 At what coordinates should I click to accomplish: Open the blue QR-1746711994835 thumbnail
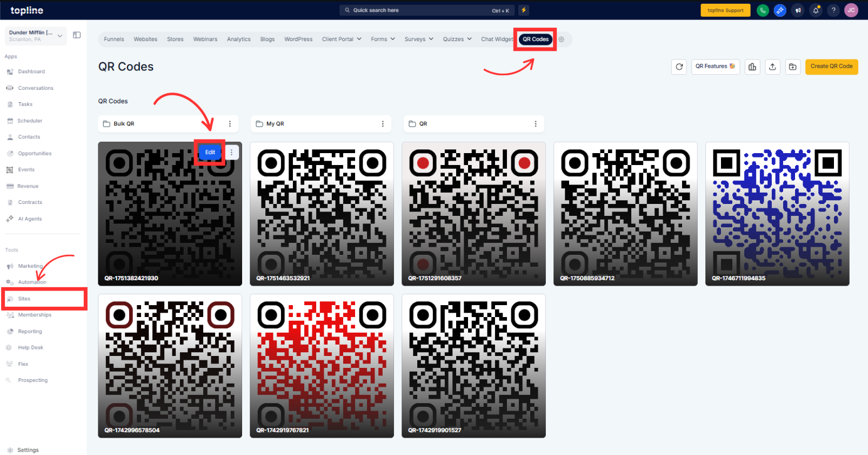tap(777, 214)
